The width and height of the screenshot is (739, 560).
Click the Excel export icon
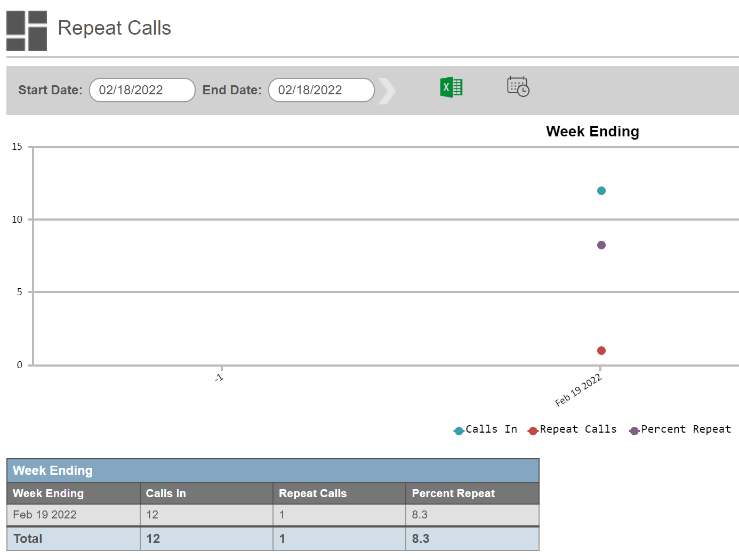451,87
